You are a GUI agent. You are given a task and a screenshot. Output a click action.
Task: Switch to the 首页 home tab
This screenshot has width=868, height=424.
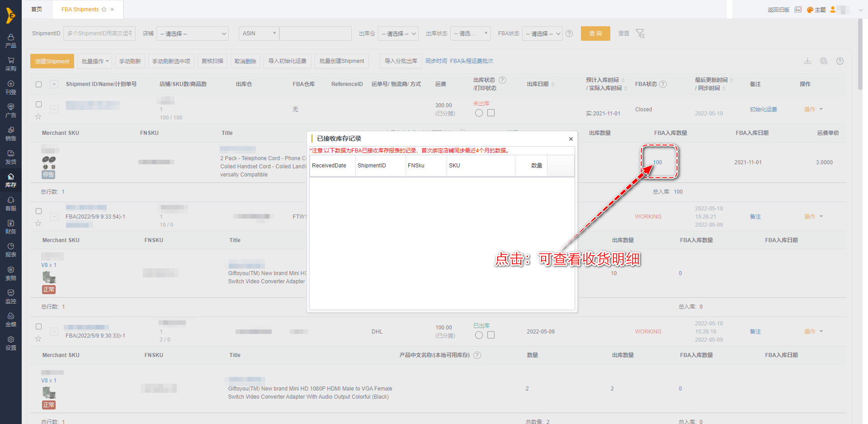37,10
